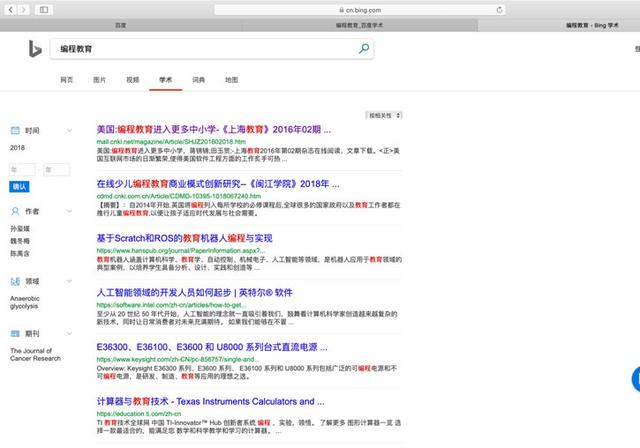Open the 网页 search tab

(x=67, y=80)
